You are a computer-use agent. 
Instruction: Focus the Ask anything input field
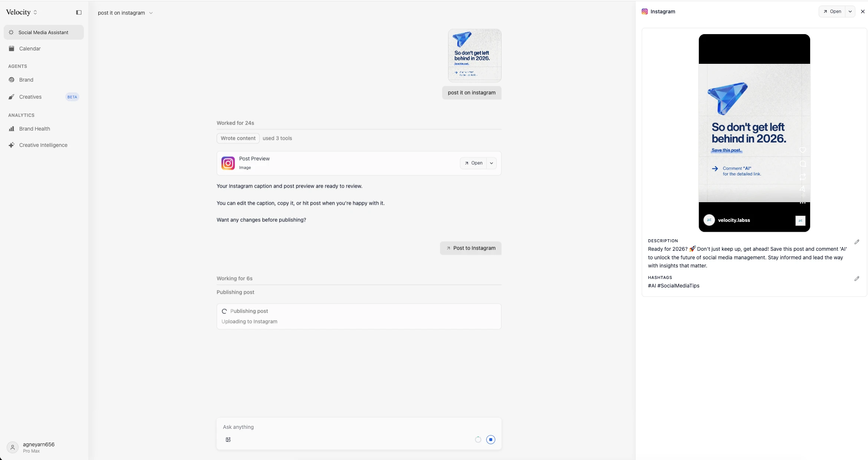(x=359, y=427)
